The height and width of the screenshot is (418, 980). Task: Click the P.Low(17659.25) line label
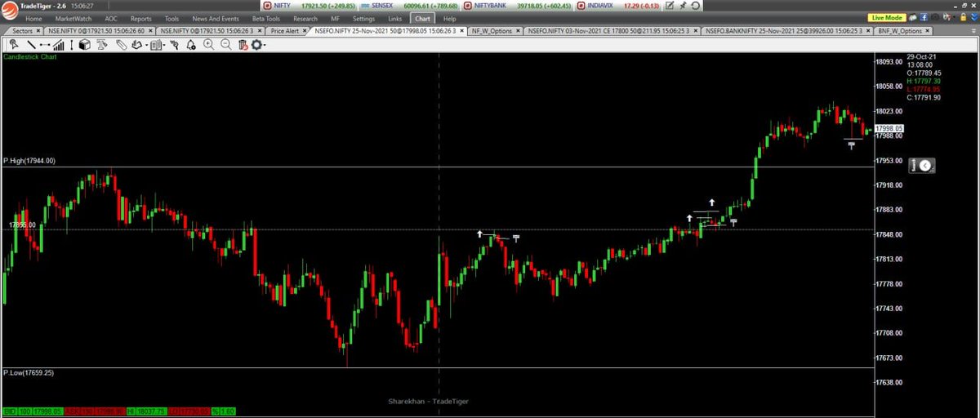tap(29, 372)
